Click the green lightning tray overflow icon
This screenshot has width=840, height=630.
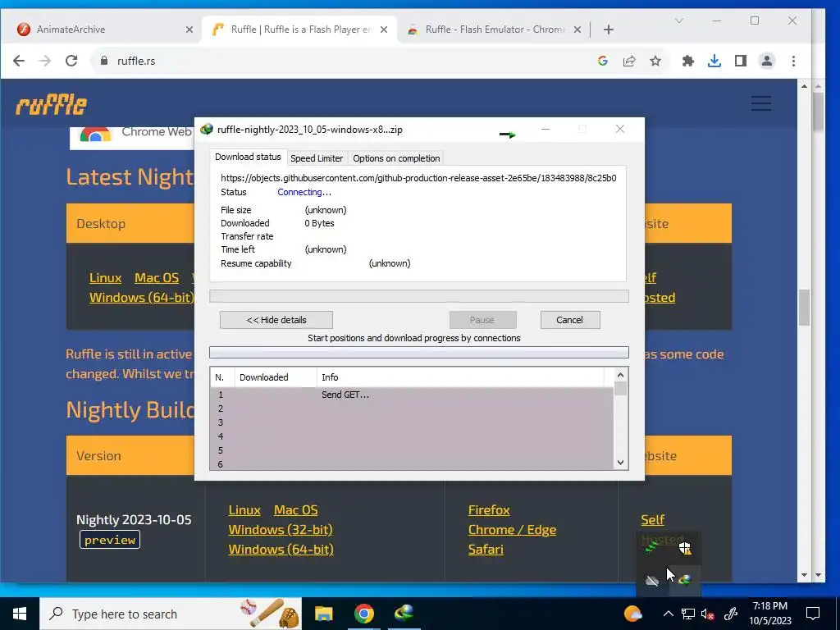pos(651,547)
